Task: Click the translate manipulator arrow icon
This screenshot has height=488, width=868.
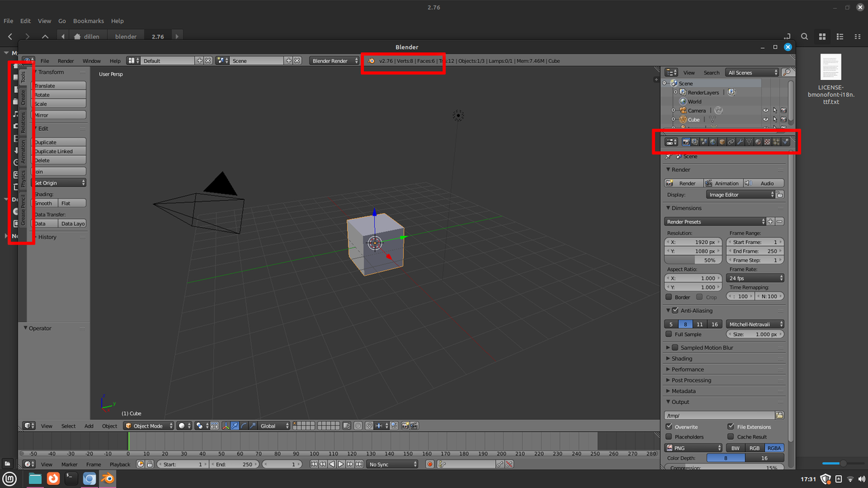Action: coord(235,426)
